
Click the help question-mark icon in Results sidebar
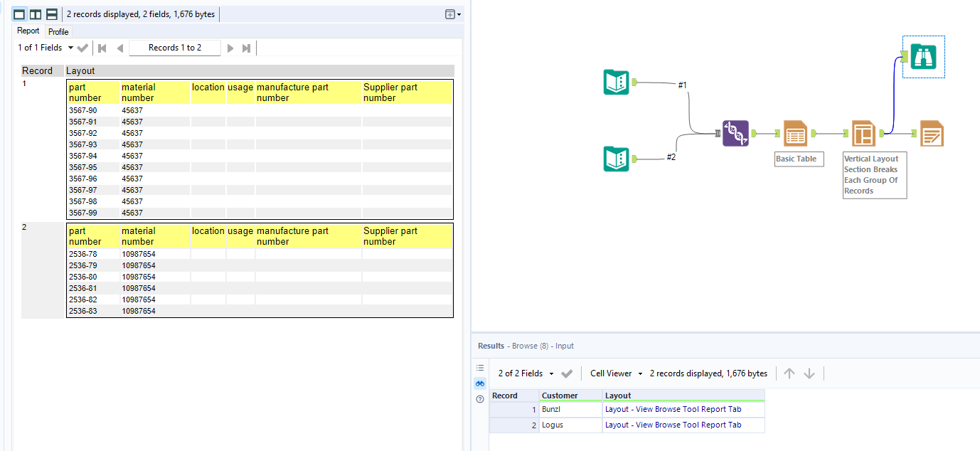tap(480, 399)
